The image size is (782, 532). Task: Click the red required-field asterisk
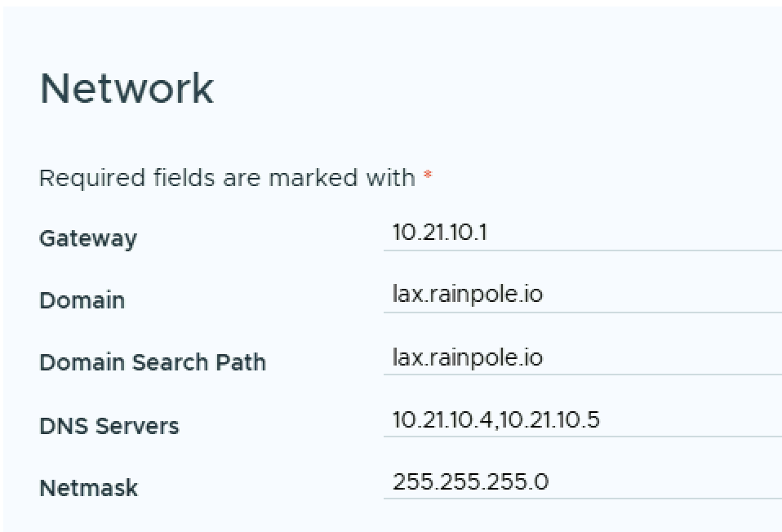(428, 176)
